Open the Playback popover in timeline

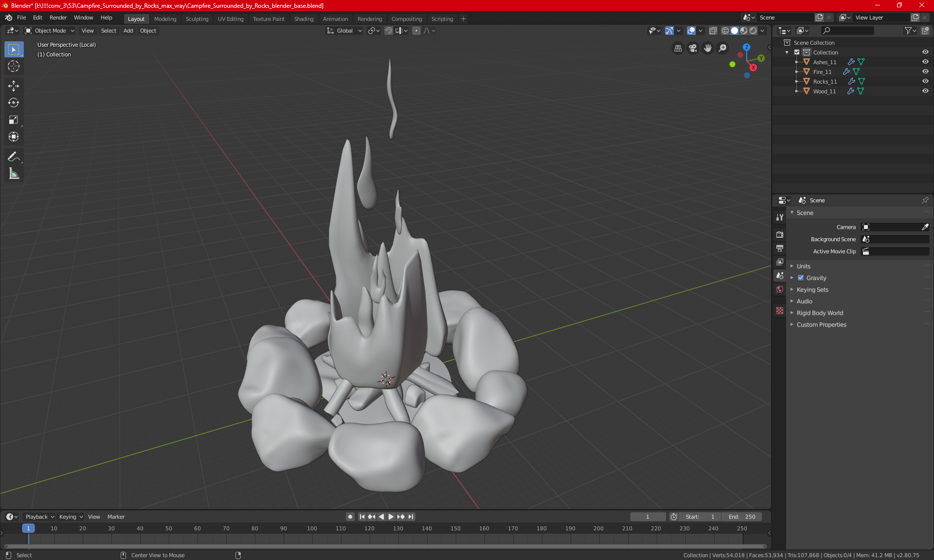pyautogui.click(x=39, y=517)
